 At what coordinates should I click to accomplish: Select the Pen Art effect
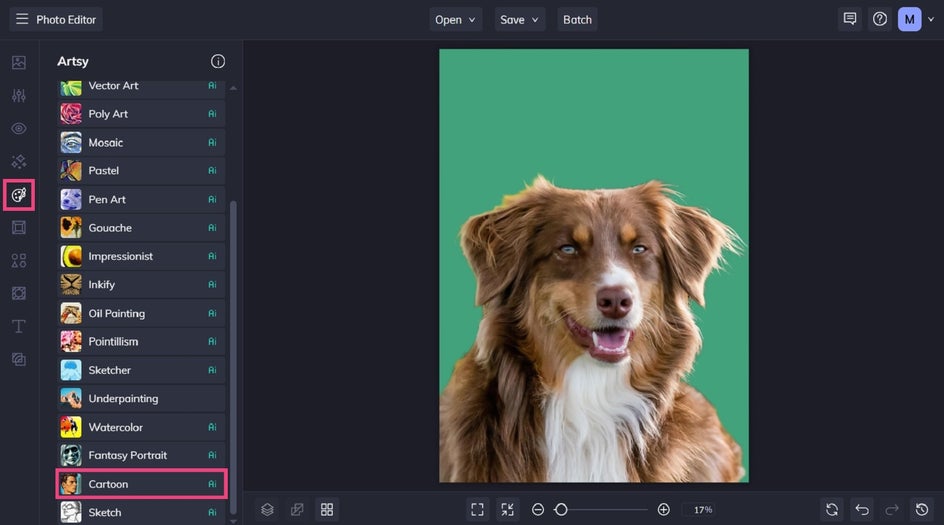point(141,199)
